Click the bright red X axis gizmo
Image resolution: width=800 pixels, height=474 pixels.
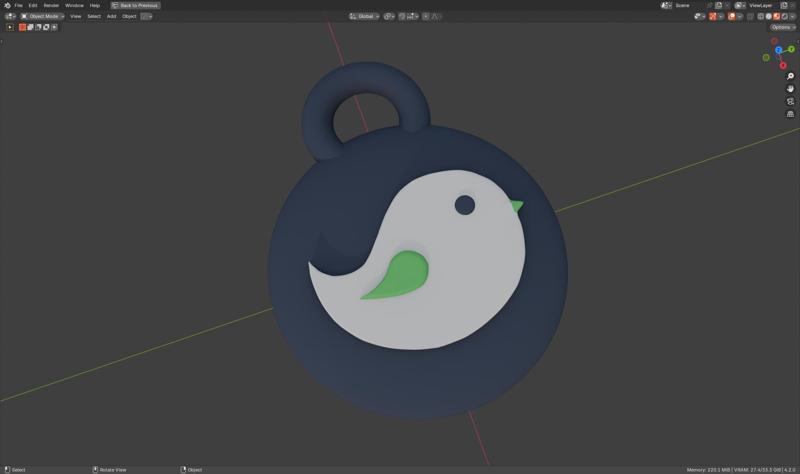point(783,65)
